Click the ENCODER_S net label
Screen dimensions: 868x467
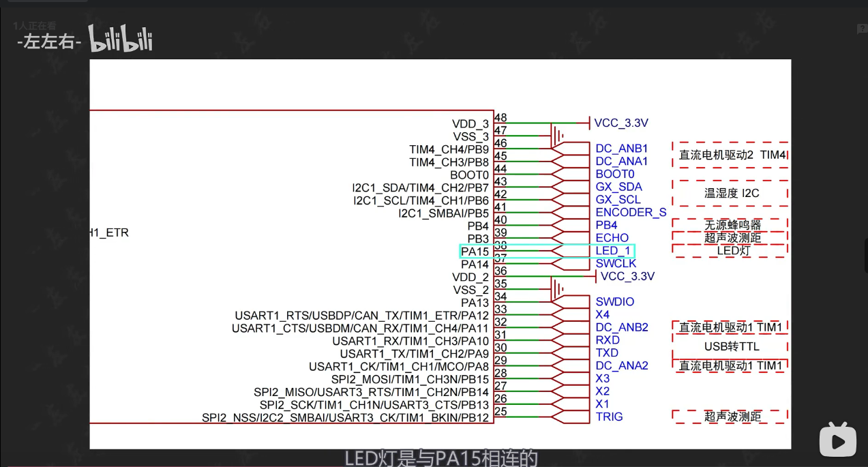coord(631,212)
